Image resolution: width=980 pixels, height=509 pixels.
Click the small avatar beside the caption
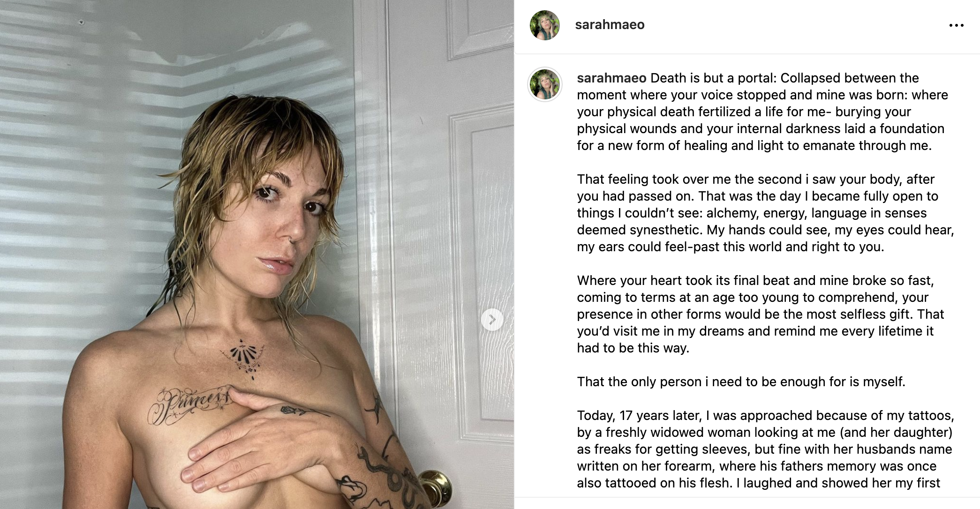tap(544, 84)
